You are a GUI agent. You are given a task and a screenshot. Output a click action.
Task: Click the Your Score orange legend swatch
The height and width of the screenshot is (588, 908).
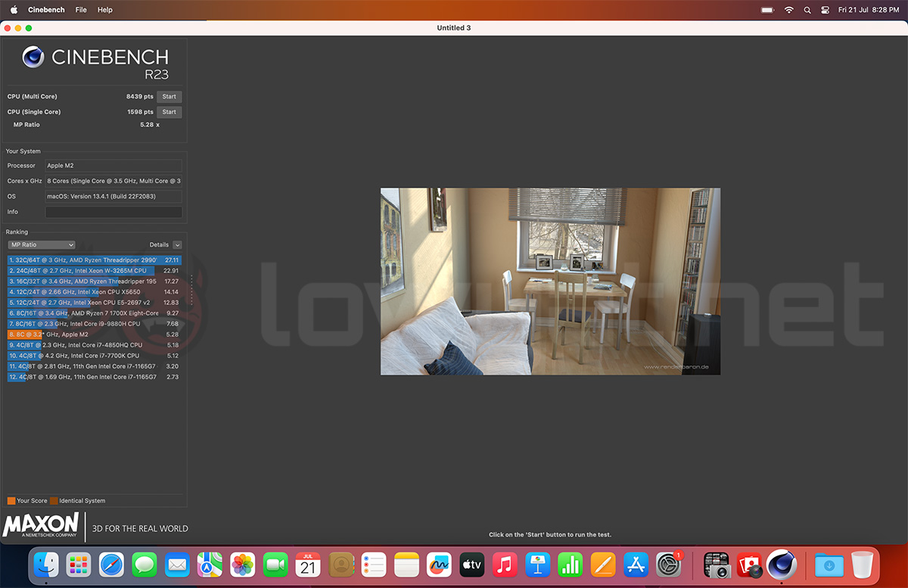pyautogui.click(x=11, y=501)
